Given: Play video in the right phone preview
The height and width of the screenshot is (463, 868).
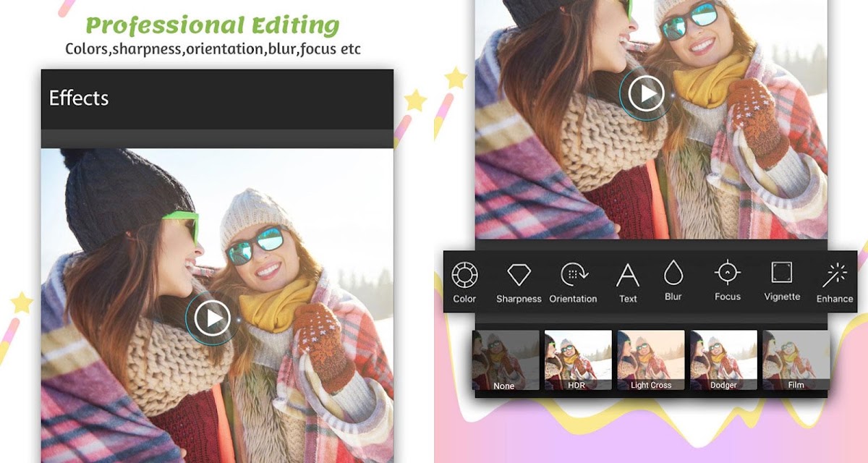Looking at the screenshot, I should pyautogui.click(x=646, y=93).
